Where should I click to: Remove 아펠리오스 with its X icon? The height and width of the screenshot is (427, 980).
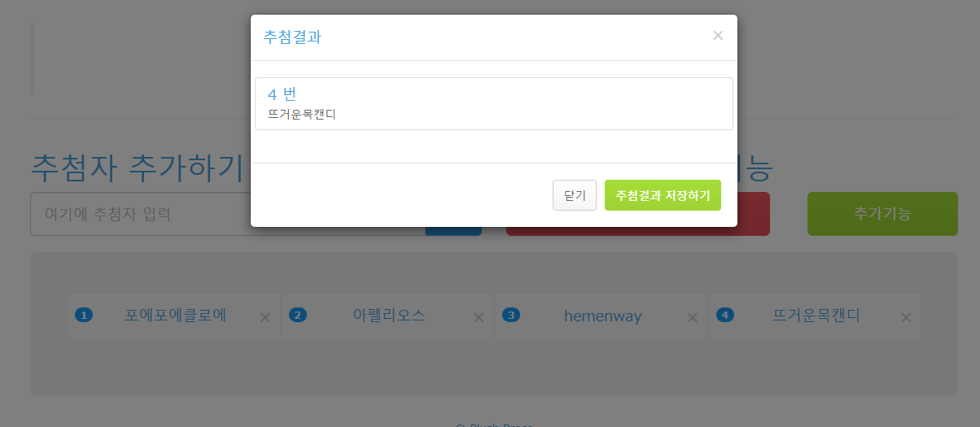click(479, 318)
